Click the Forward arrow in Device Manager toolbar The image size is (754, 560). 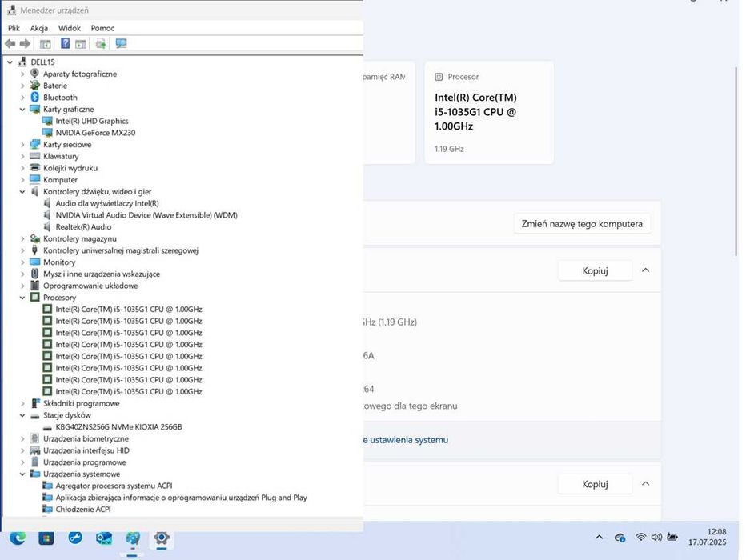[x=25, y=44]
